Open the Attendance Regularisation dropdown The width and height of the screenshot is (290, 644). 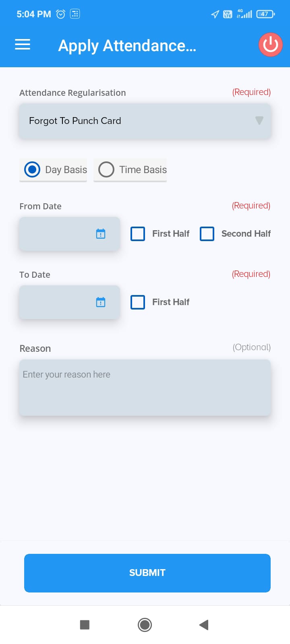(145, 121)
